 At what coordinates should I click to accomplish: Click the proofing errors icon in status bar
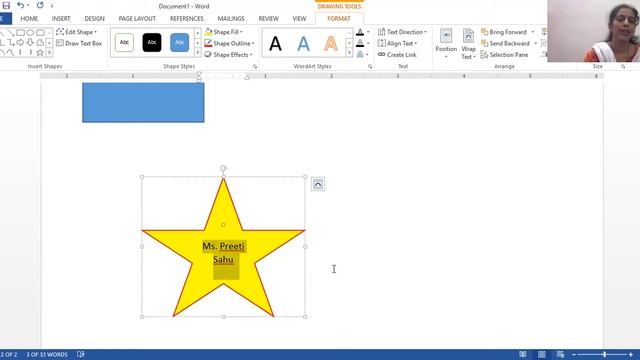pyautogui.click(x=81, y=354)
